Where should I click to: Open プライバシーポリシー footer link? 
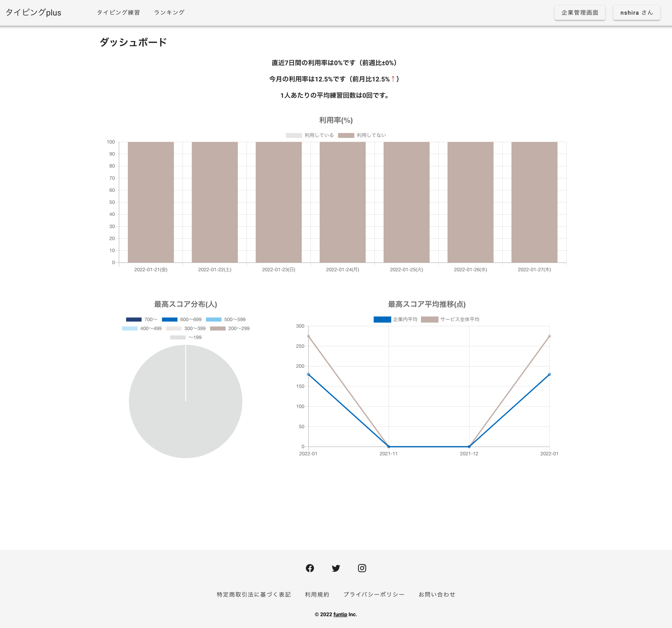tap(374, 595)
